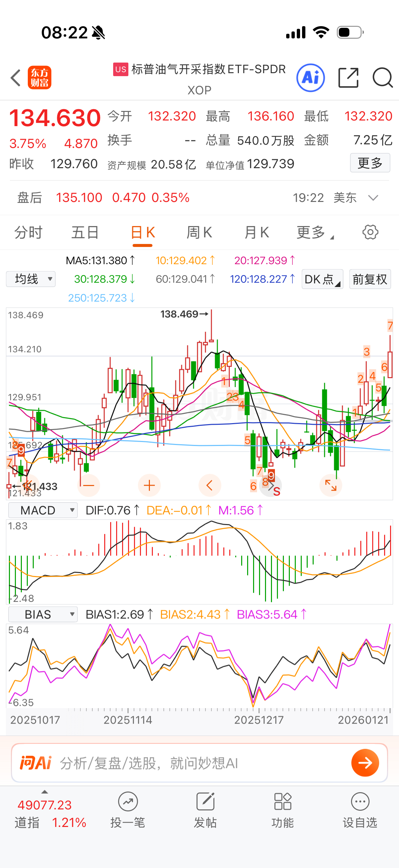Tap the 250:125.723 moving average label

pos(102,298)
